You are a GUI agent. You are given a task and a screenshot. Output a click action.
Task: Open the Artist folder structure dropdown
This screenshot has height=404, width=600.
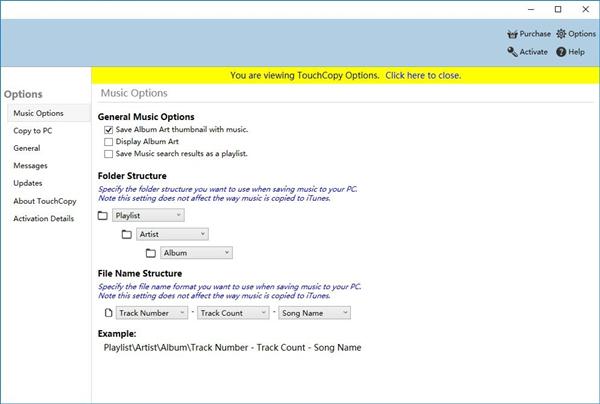pos(172,234)
